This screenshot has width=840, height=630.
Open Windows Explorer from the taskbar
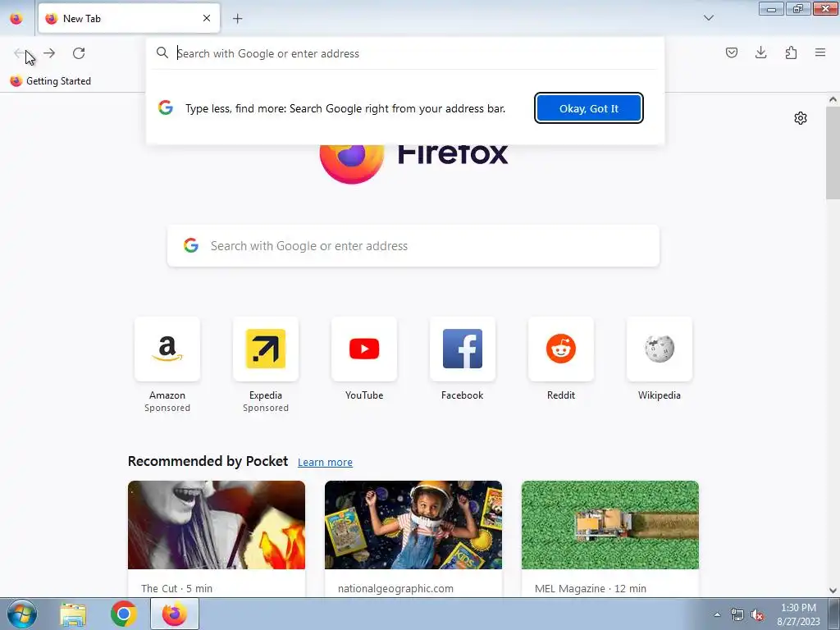click(73, 614)
